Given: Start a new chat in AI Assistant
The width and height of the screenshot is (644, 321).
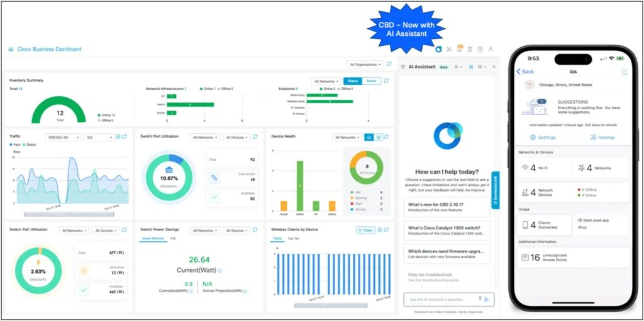Looking at the screenshot, I should (x=471, y=67).
